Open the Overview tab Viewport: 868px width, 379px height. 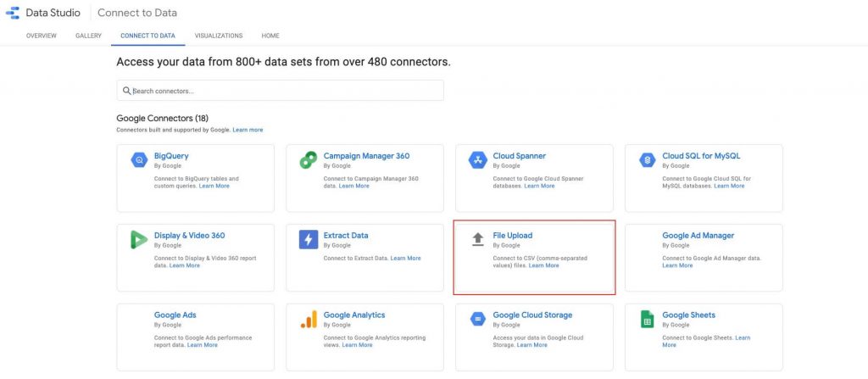[x=41, y=36]
